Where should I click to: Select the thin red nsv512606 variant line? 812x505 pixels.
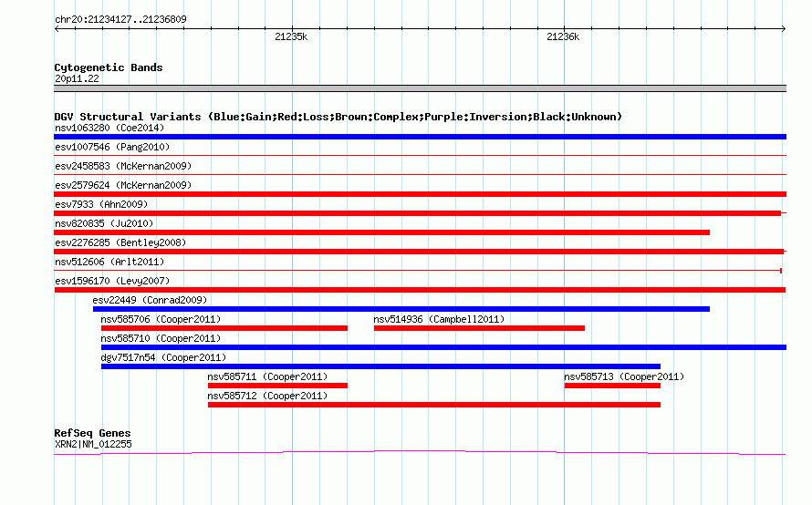[418, 270]
